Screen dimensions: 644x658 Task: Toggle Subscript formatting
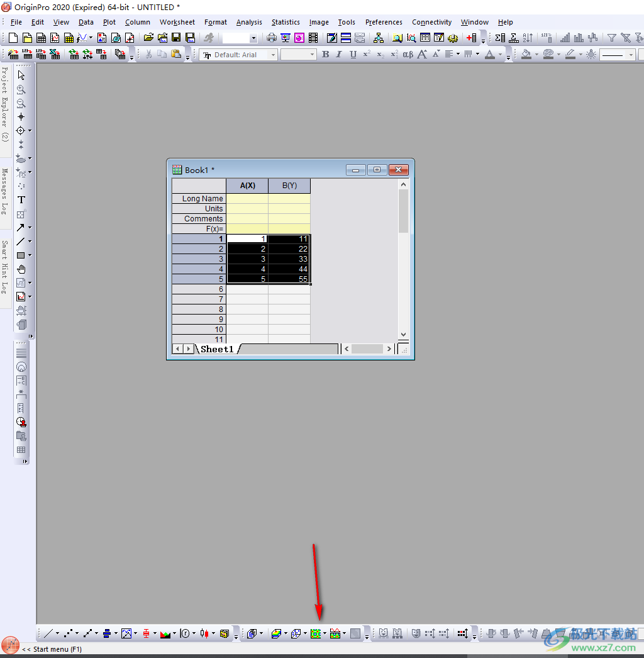pos(380,54)
